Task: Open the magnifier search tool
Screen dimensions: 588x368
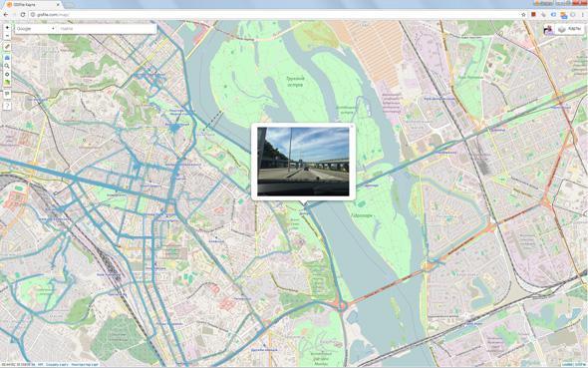Action: coord(7,66)
